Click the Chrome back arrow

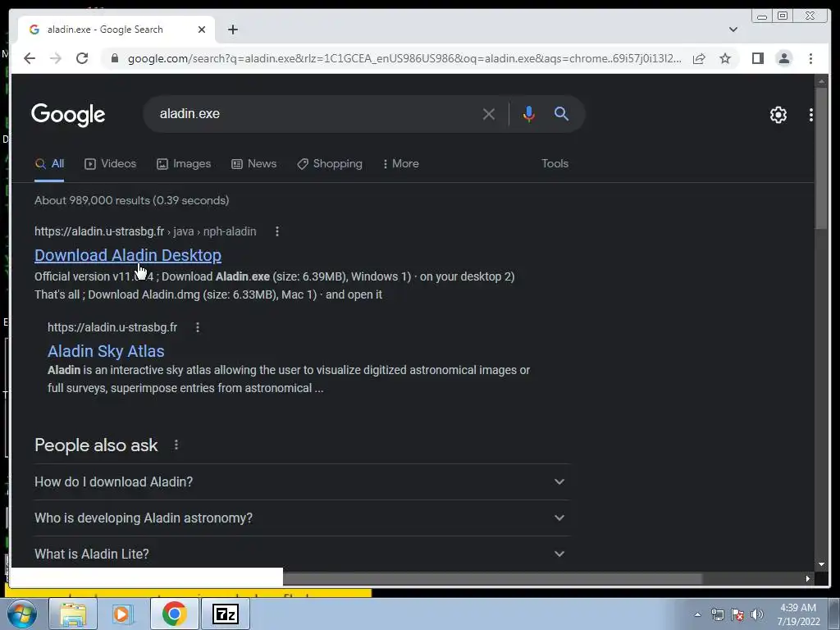30,58
